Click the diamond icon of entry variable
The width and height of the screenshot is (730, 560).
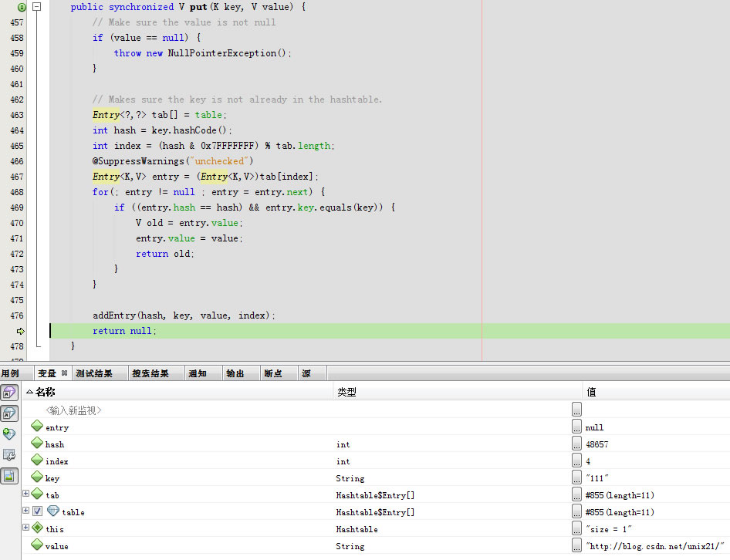[37, 426]
